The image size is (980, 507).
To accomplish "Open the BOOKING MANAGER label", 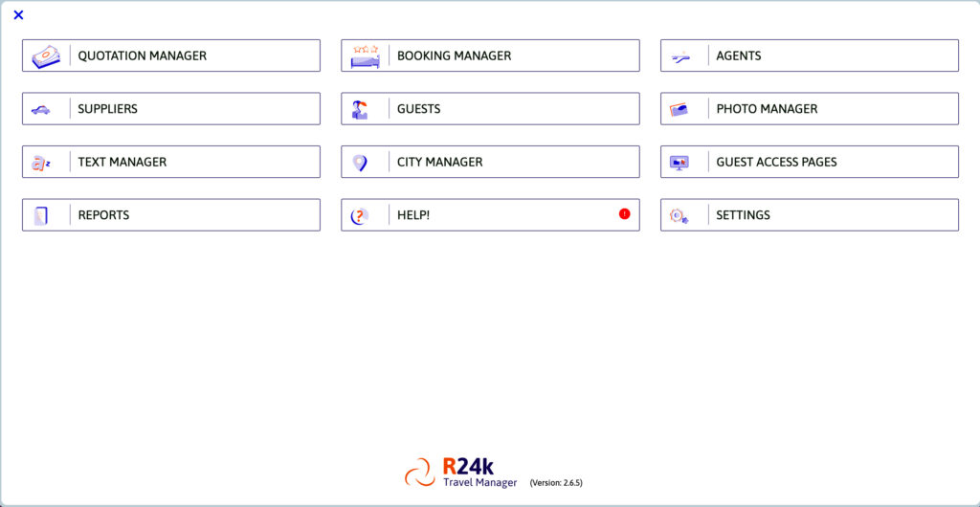I will [x=454, y=56].
